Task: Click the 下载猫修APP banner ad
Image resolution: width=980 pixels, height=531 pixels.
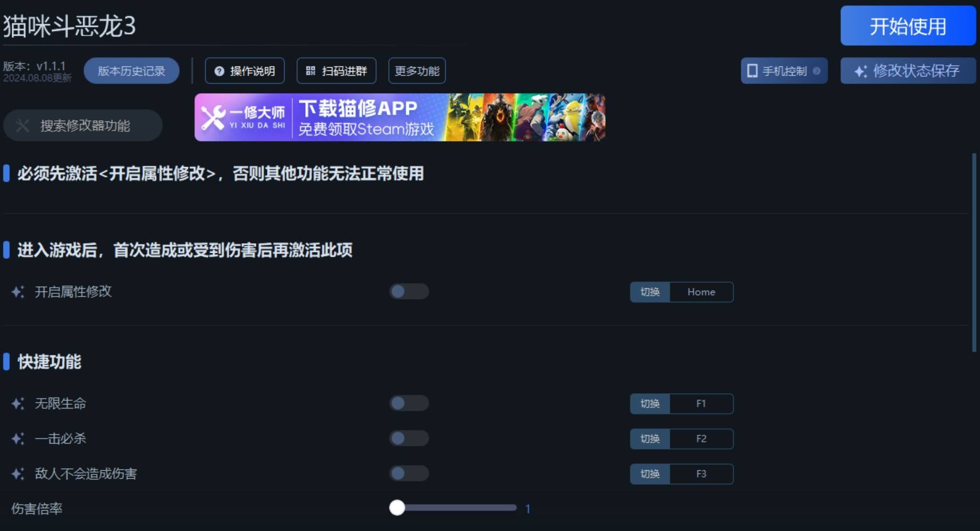Action: coord(400,118)
